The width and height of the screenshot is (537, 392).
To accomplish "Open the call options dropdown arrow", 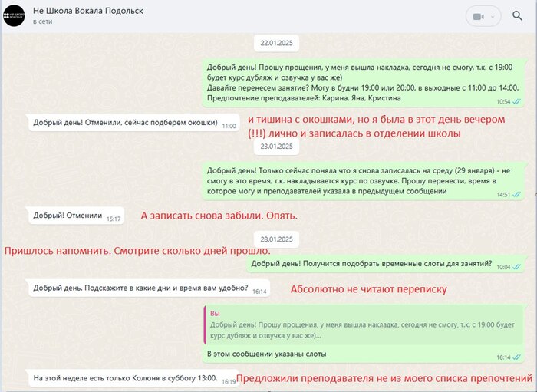I will coord(493,16).
